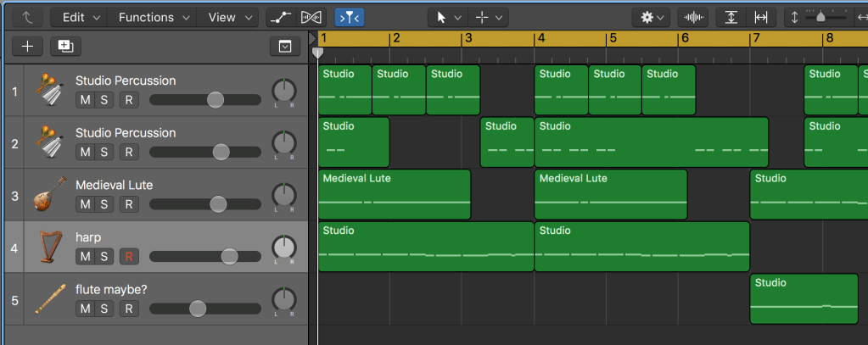Click bar 5 in the timeline ruler
868x345 pixels.
(x=613, y=38)
